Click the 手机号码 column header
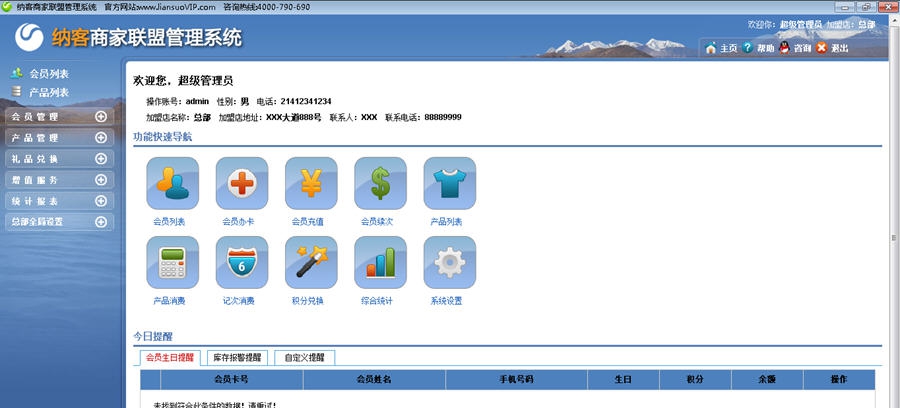This screenshot has width=900, height=408. point(517,380)
